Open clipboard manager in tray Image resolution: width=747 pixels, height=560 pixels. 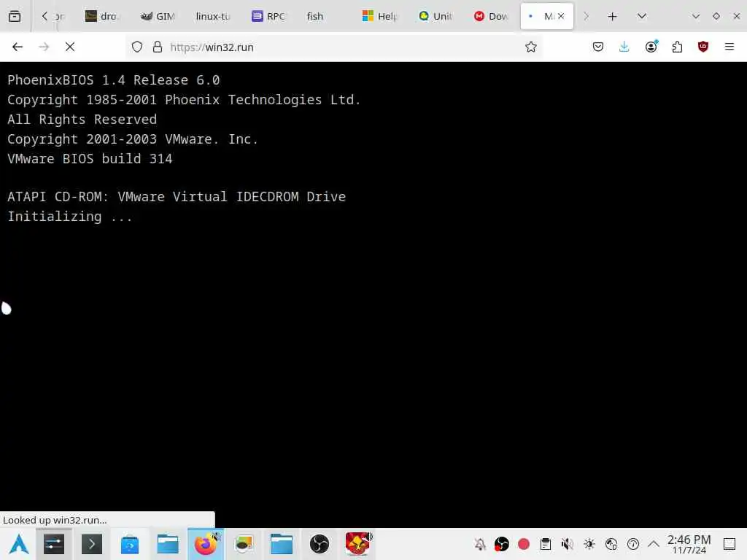coord(546,544)
